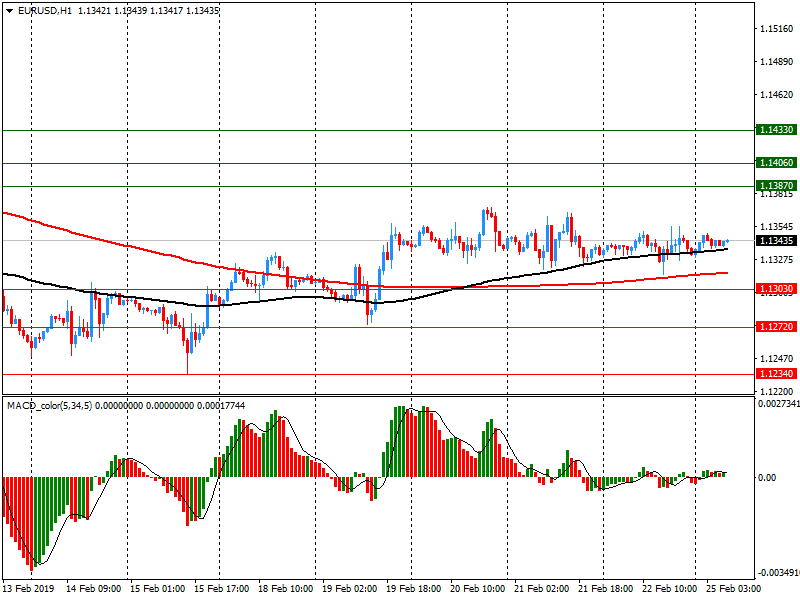Click the triangle arrow beside EURUSD,H1
The width and height of the screenshot is (800, 600).
coord(9,10)
